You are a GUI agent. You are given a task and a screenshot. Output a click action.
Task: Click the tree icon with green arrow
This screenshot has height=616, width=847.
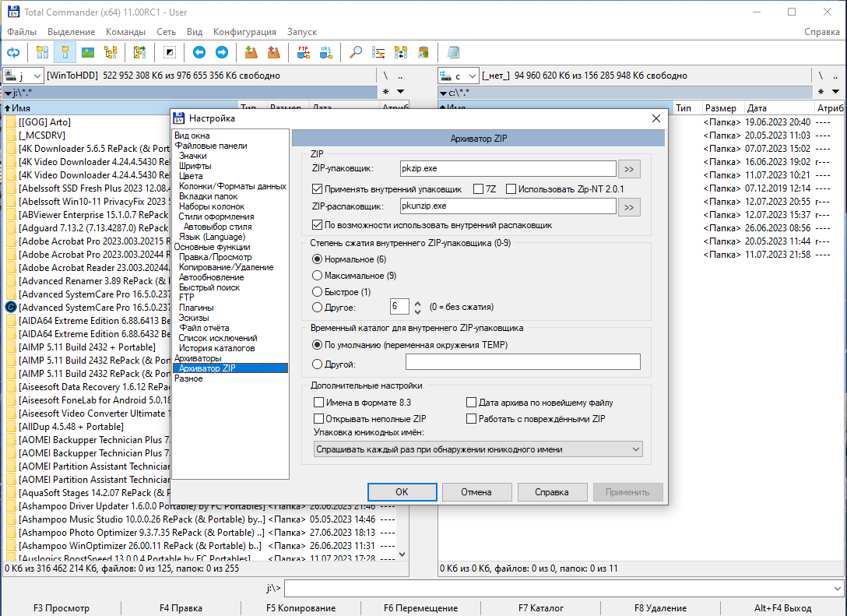point(140,52)
